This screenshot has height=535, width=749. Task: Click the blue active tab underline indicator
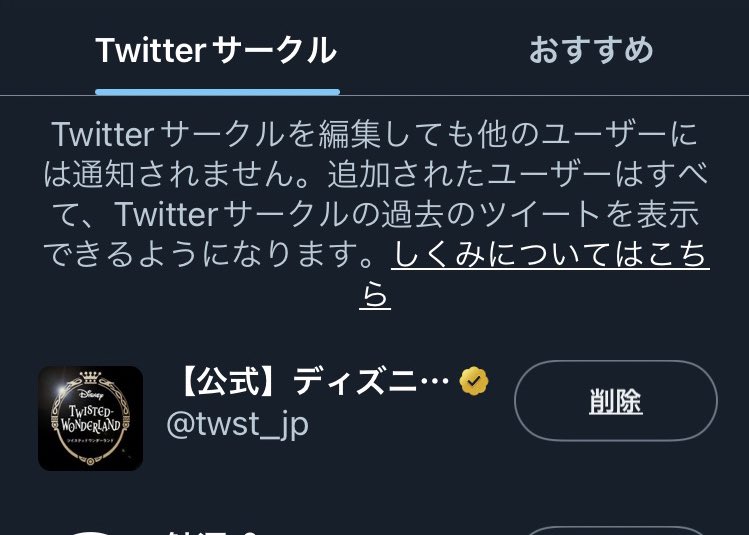coord(217,92)
